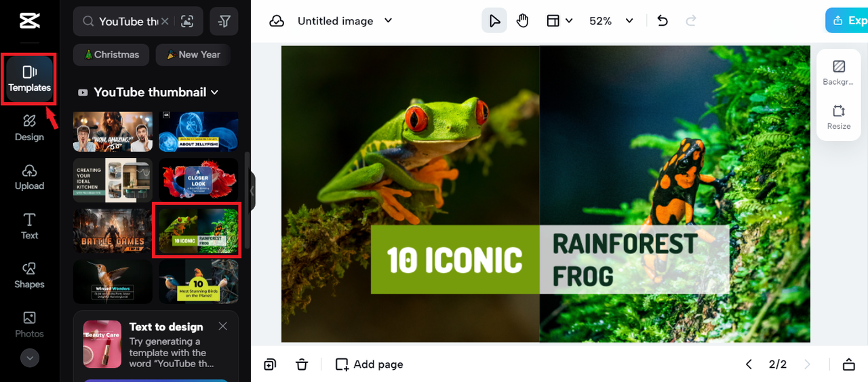
Task: Open the Shapes panel
Action: [x=29, y=276]
